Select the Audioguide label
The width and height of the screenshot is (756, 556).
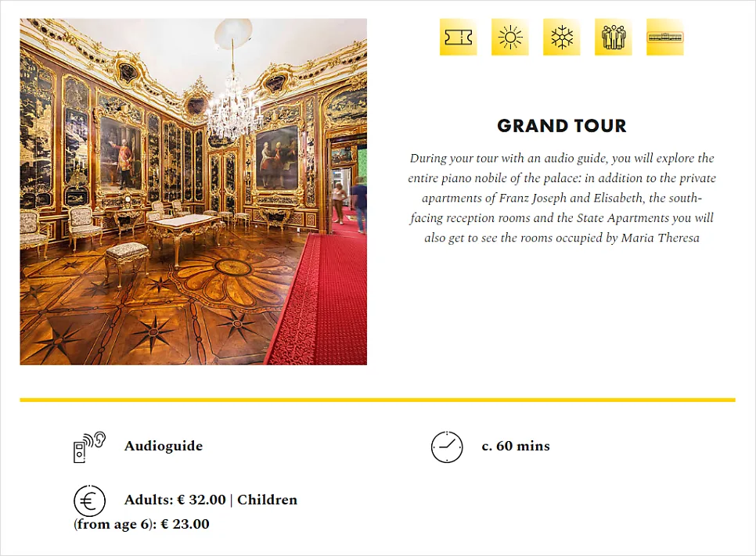tap(164, 447)
